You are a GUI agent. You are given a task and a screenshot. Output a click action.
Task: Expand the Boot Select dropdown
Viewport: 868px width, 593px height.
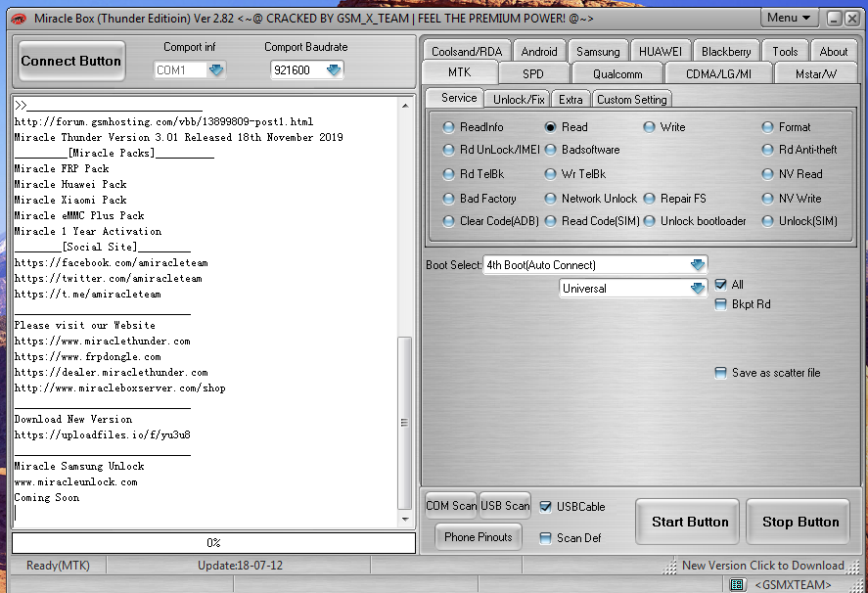click(x=698, y=264)
